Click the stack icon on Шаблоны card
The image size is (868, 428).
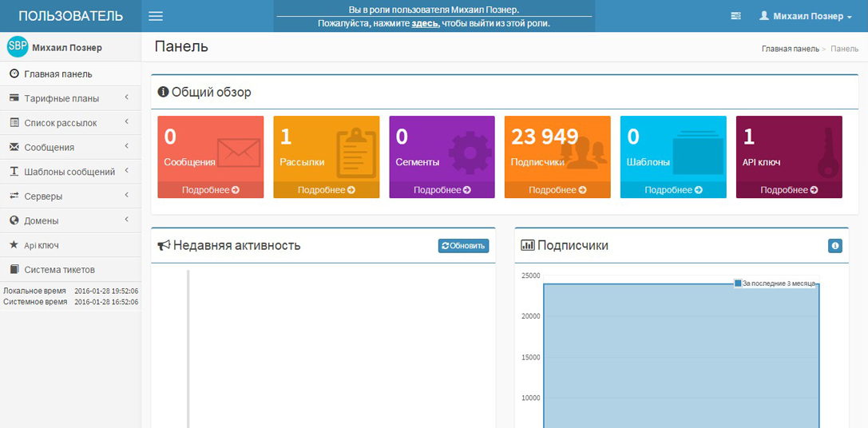tap(699, 153)
